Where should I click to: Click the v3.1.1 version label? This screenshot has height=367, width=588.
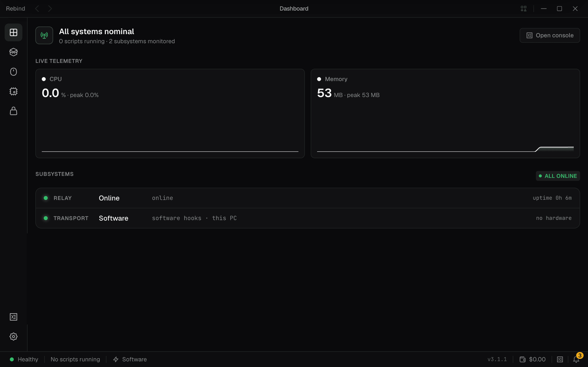tap(497, 359)
